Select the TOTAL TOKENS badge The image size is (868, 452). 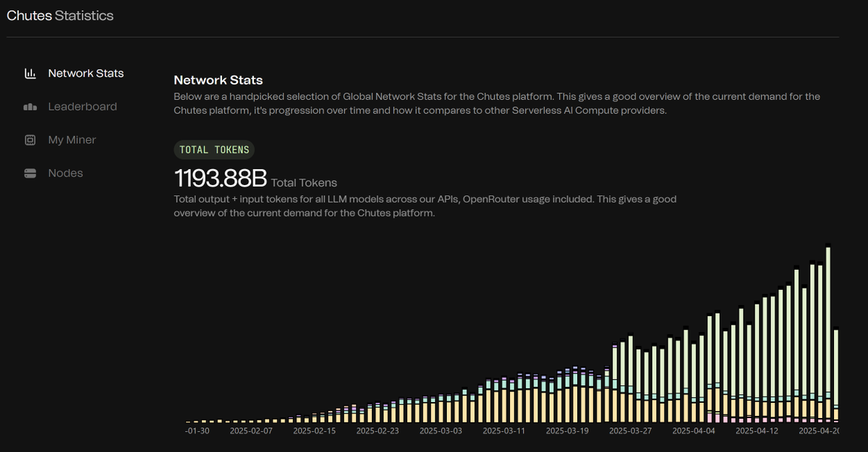(x=214, y=150)
